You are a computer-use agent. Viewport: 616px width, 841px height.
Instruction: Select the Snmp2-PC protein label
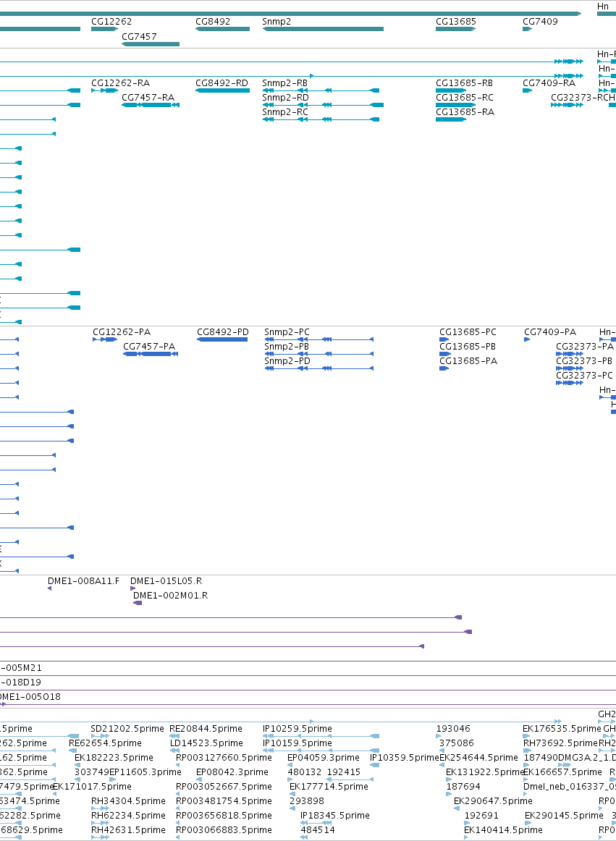pyautogui.click(x=287, y=332)
